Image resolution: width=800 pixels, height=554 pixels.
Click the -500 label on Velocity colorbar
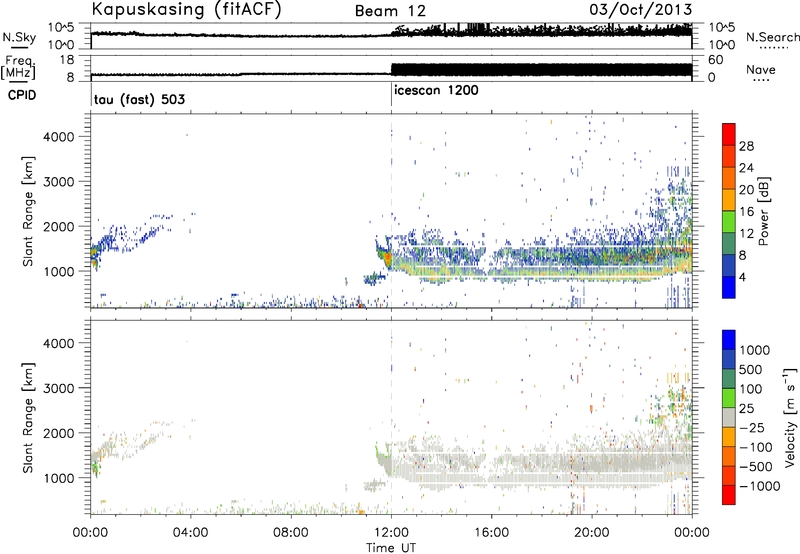tap(756, 466)
